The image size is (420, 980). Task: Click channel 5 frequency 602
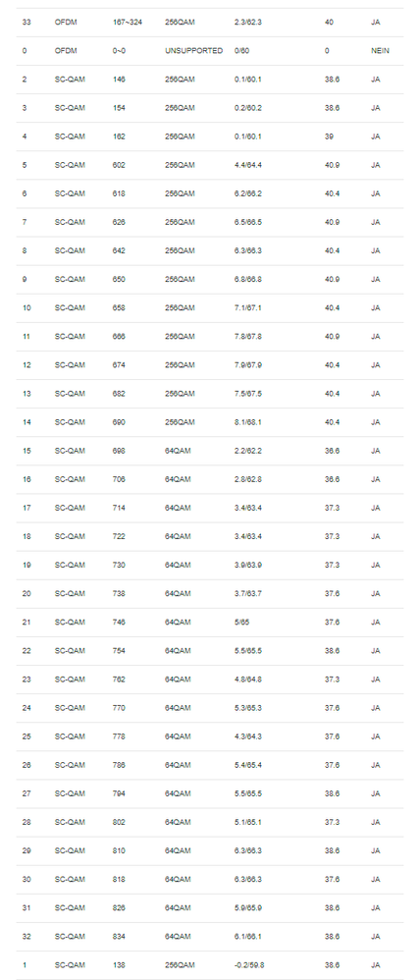pos(119,165)
